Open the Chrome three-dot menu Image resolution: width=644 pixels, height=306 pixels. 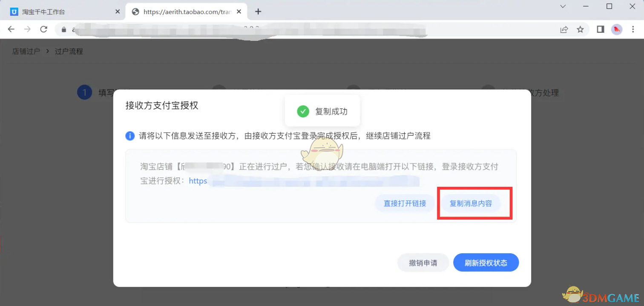pyautogui.click(x=632, y=29)
